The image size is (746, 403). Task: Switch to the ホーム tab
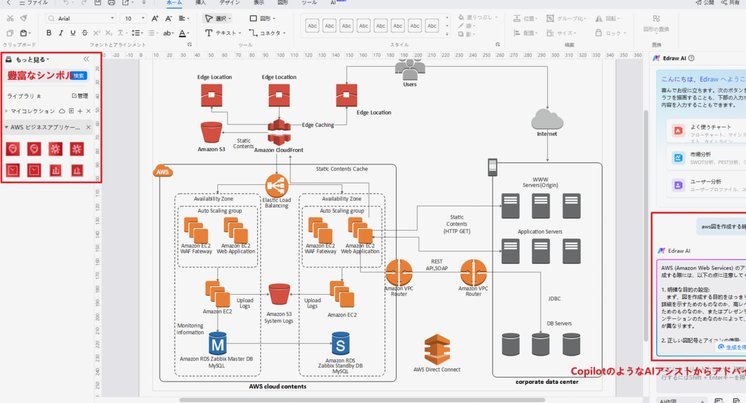174,2
